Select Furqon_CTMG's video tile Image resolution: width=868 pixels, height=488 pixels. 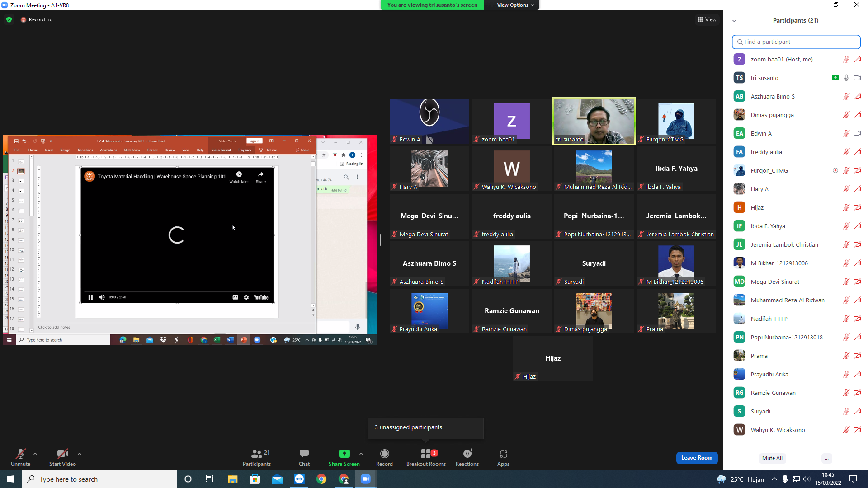(676, 121)
